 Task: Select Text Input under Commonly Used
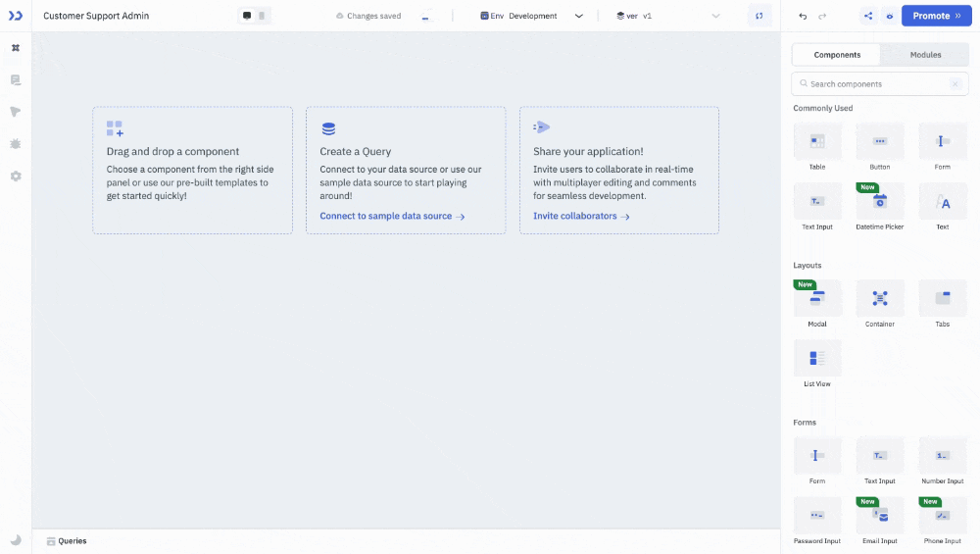(x=817, y=207)
